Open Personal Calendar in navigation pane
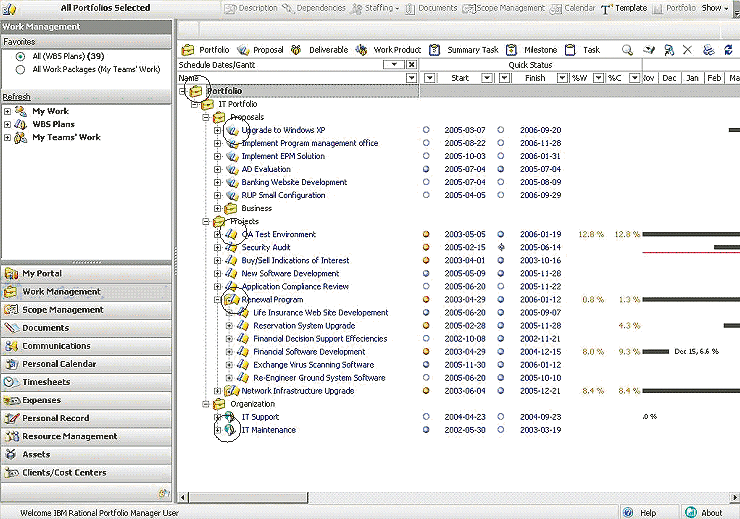Viewport: 740px width, 519px height. [x=86, y=364]
